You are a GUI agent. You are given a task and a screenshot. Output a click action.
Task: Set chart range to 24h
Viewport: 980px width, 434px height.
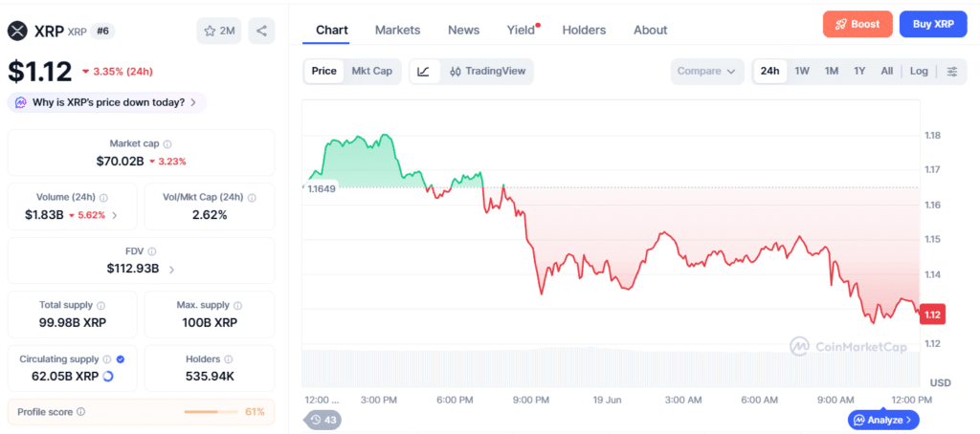pos(769,71)
